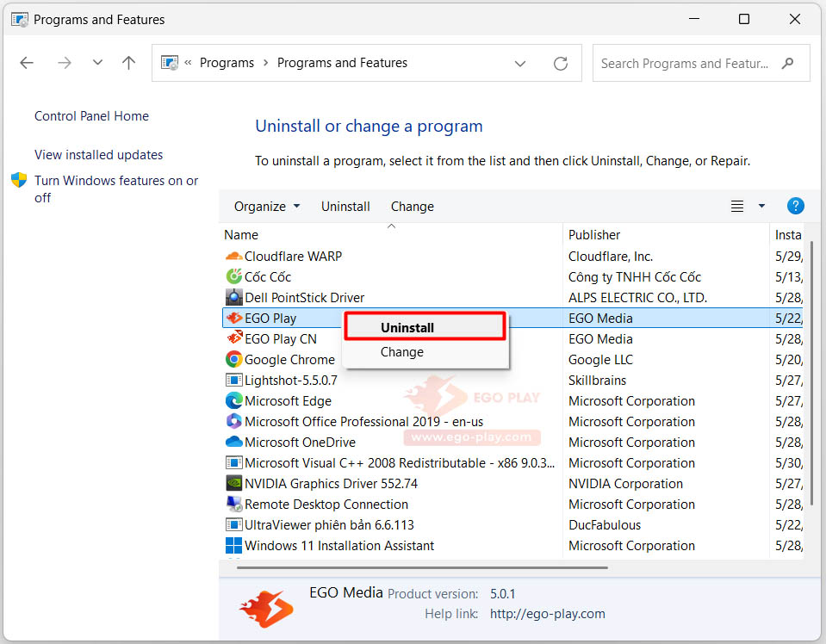Screen dimensions: 826x644
Task: Select the Google Chrome name text
Action: (289, 360)
